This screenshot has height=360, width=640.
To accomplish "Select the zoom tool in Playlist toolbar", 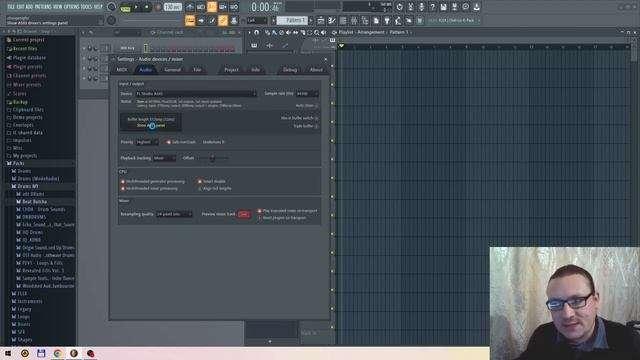I will point(317,32).
